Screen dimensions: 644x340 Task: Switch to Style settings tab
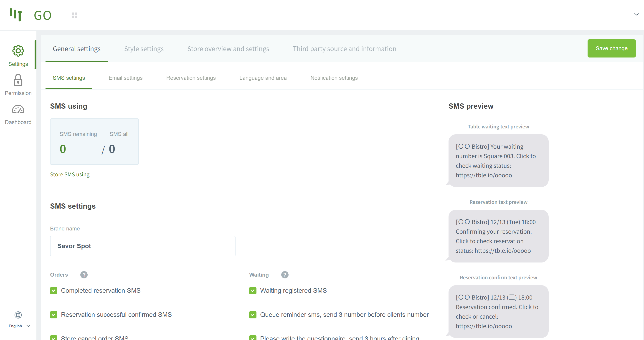tap(144, 49)
